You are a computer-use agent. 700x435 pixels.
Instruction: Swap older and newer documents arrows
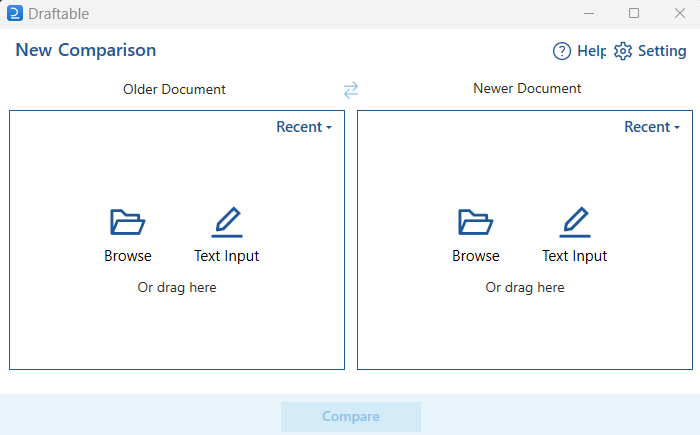(351, 90)
